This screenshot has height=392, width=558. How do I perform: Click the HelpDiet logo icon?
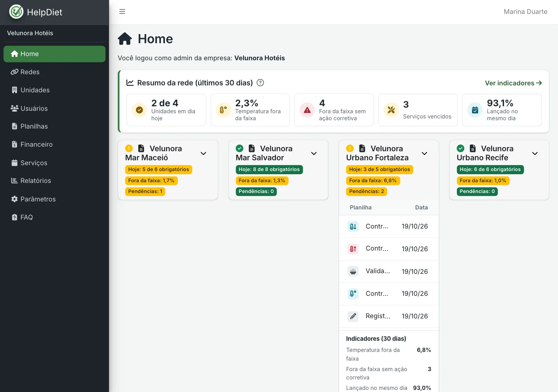[x=16, y=12]
